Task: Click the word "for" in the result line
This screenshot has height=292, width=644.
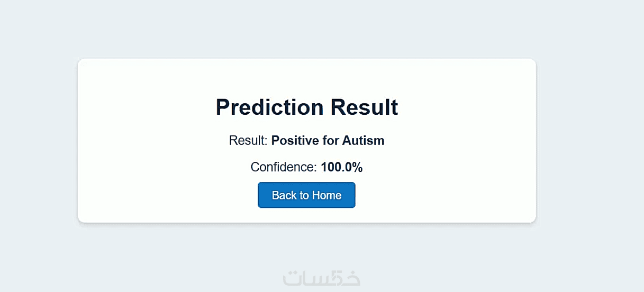Action: pyautogui.click(x=330, y=141)
